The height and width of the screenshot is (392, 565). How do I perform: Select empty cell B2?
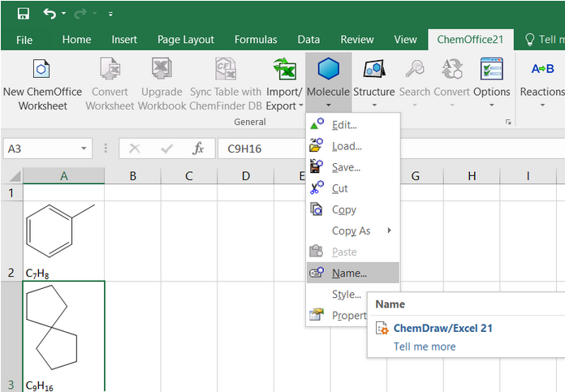(132, 241)
